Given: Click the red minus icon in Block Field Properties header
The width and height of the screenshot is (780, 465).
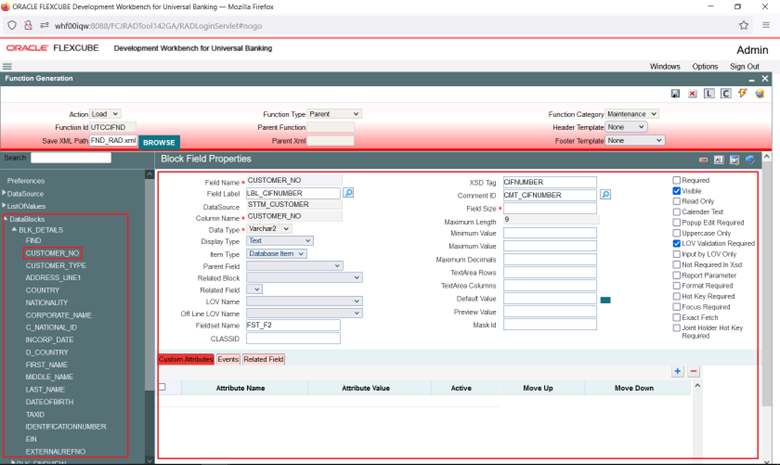Looking at the screenshot, I should point(703,160).
